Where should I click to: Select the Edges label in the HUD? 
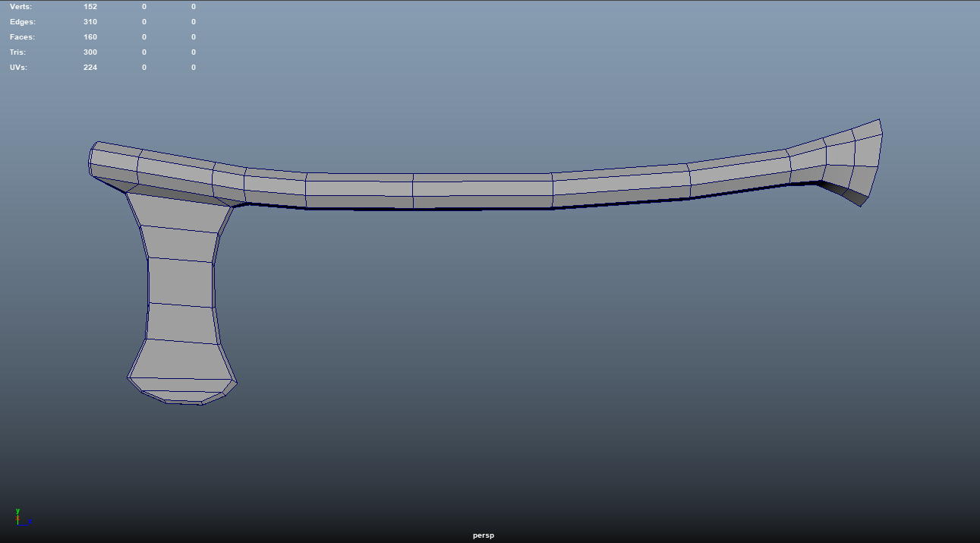22,22
